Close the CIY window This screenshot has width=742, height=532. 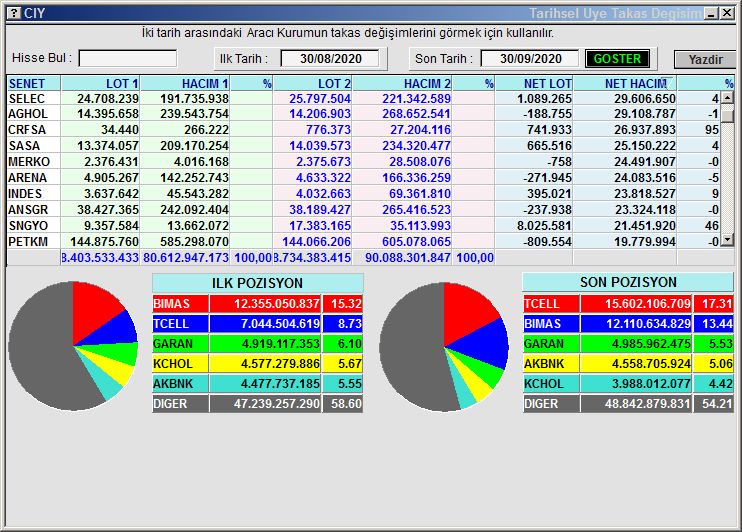727,13
